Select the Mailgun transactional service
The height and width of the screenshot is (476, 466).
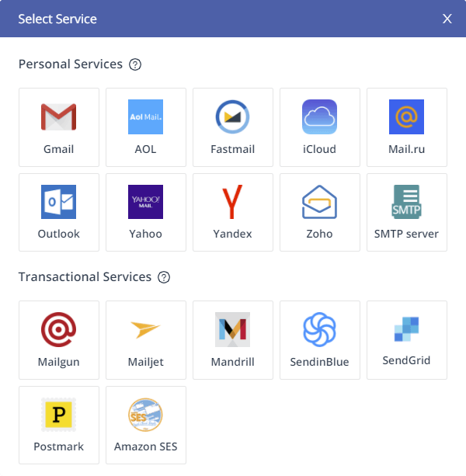[x=59, y=339]
